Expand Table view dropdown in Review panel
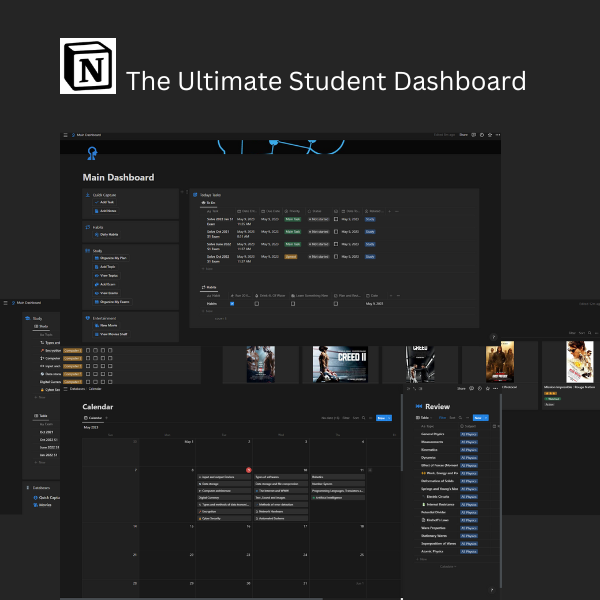Screen dimensions: 600x600 click(424, 417)
